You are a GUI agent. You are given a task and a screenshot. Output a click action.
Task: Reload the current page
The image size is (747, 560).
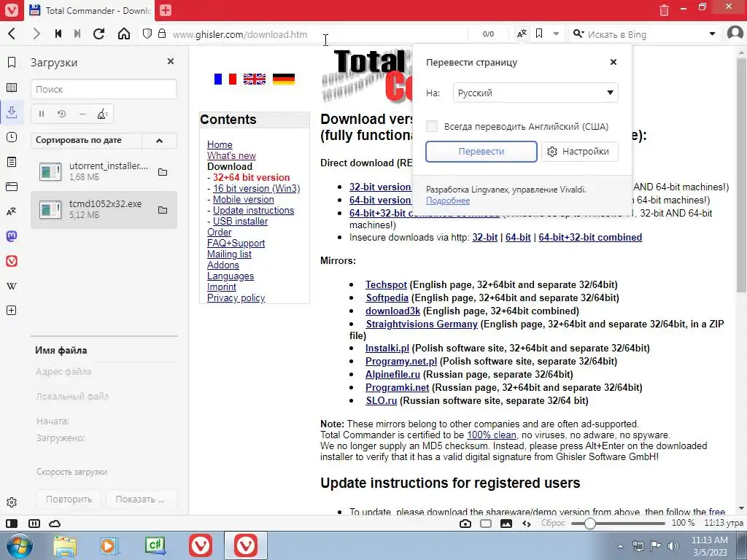pos(99,34)
